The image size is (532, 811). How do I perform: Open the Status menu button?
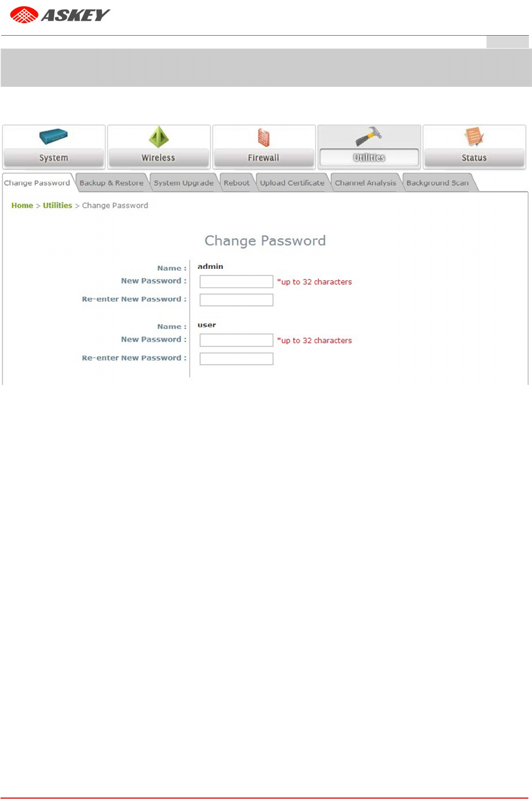[x=474, y=158]
